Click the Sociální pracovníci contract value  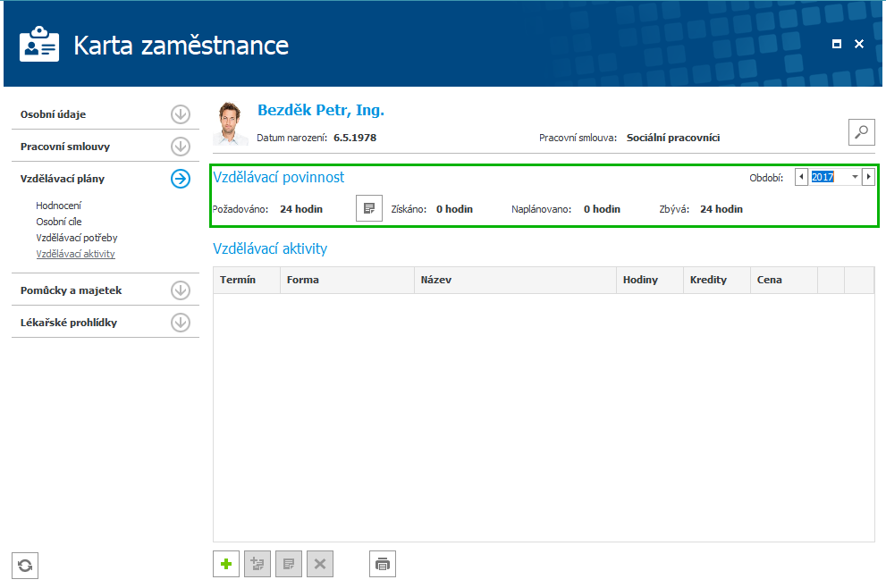pos(673,138)
